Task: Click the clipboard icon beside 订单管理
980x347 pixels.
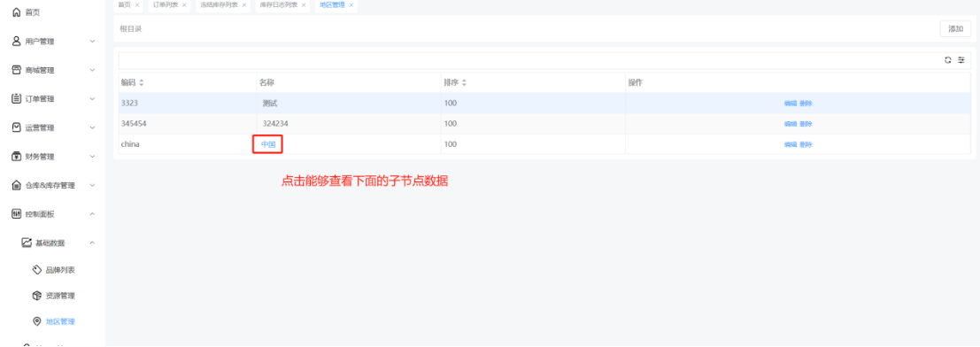Action: click(17, 99)
